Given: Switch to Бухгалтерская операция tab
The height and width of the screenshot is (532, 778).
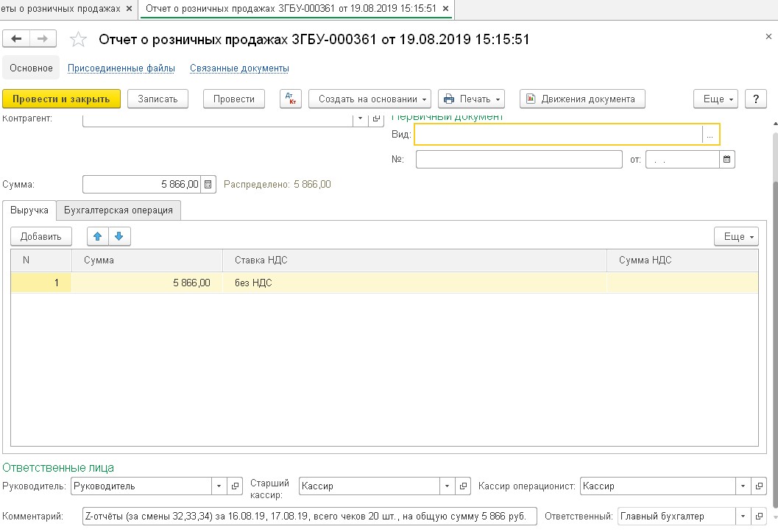Looking at the screenshot, I should (x=119, y=210).
